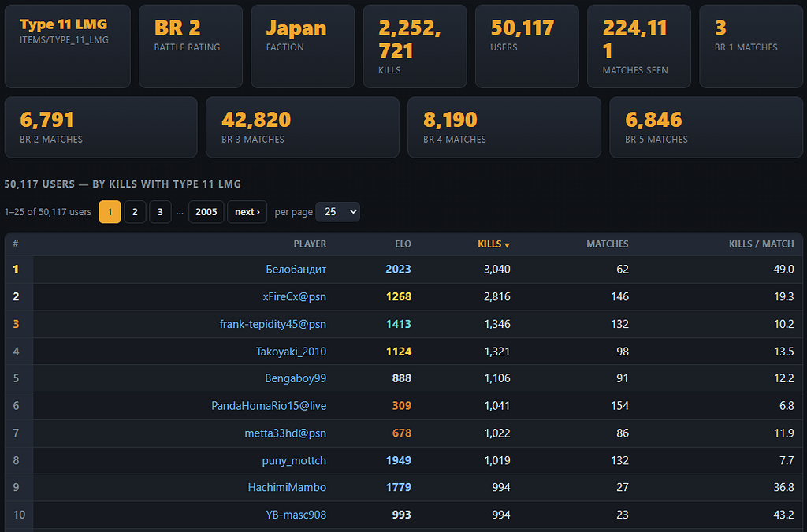Open xFireCx@psn player link

[295, 296]
